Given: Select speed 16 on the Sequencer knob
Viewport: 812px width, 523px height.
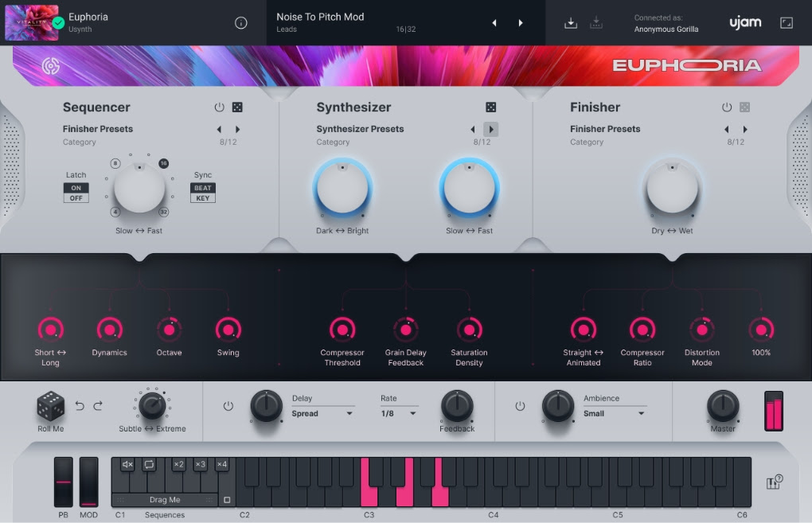Looking at the screenshot, I should tap(164, 164).
